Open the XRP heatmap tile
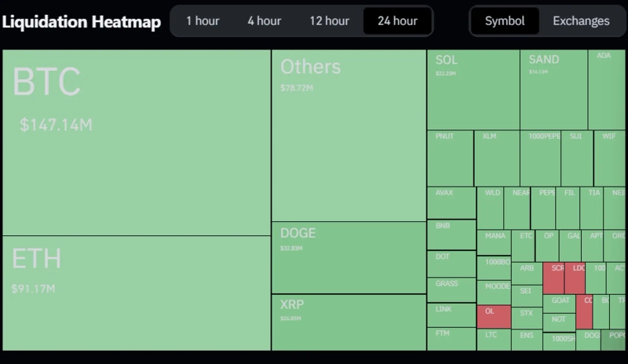This screenshot has height=364, width=628. 349,322
